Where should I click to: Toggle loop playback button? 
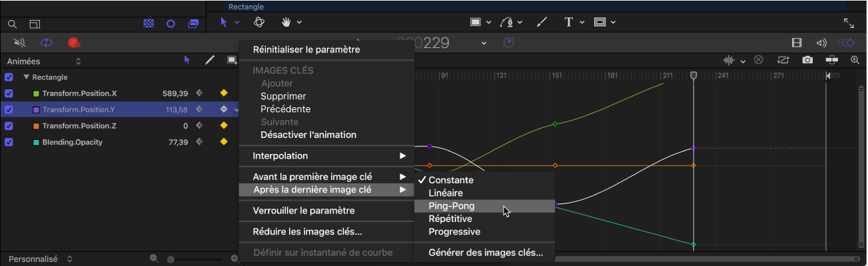46,43
